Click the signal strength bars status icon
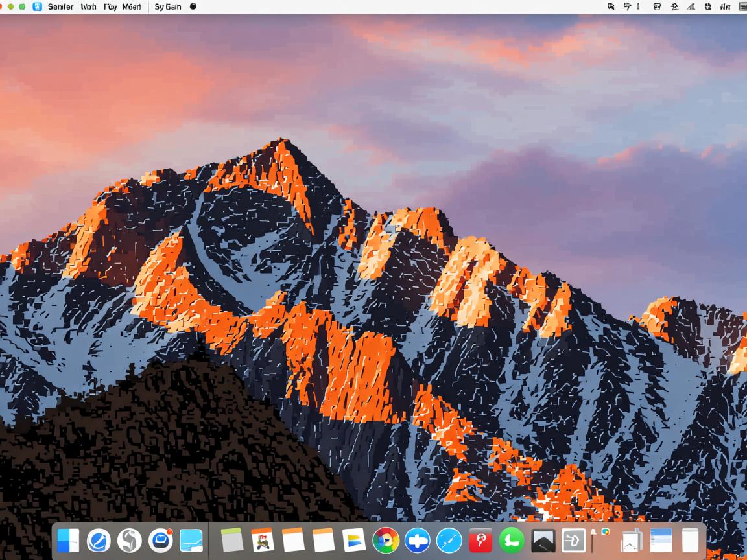 pos(691,6)
